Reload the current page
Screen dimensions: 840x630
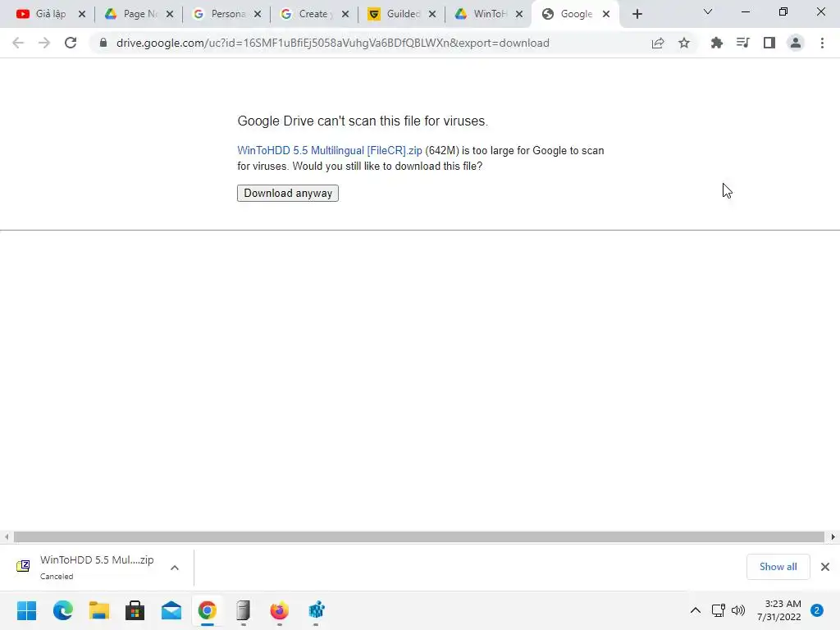[71, 43]
